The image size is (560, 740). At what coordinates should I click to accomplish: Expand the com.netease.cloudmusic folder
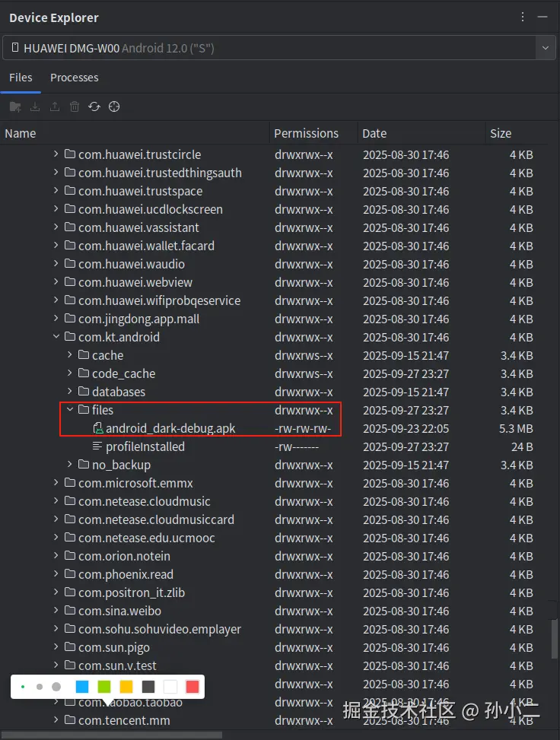tap(56, 500)
